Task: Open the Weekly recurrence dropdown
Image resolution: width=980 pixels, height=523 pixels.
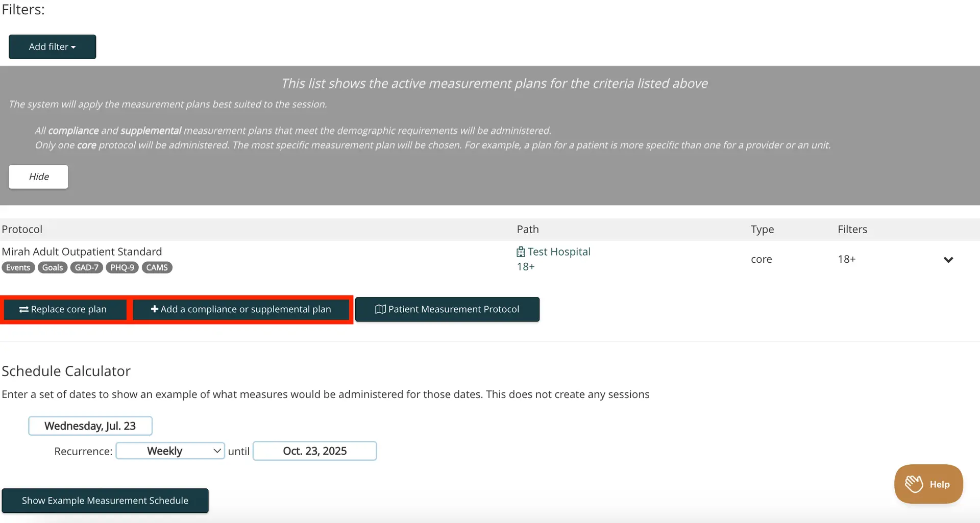Action: [x=169, y=451]
